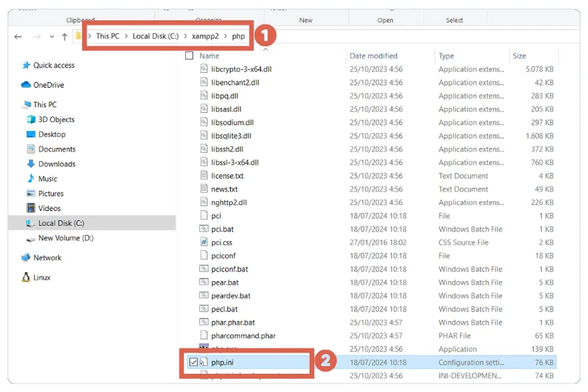Go up one folder level arrow
The width and height of the screenshot is (588, 392).
pyautogui.click(x=65, y=36)
